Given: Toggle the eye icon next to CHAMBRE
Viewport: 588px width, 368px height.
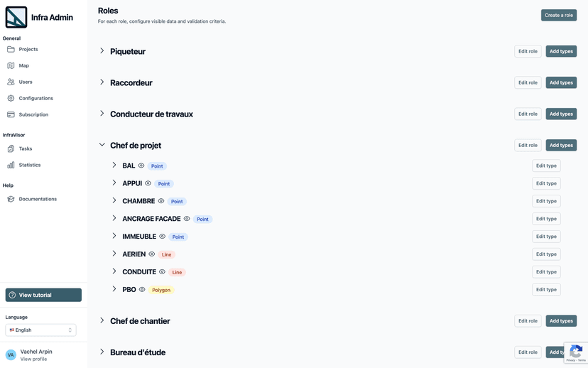Looking at the screenshot, I should click(161, 201).
